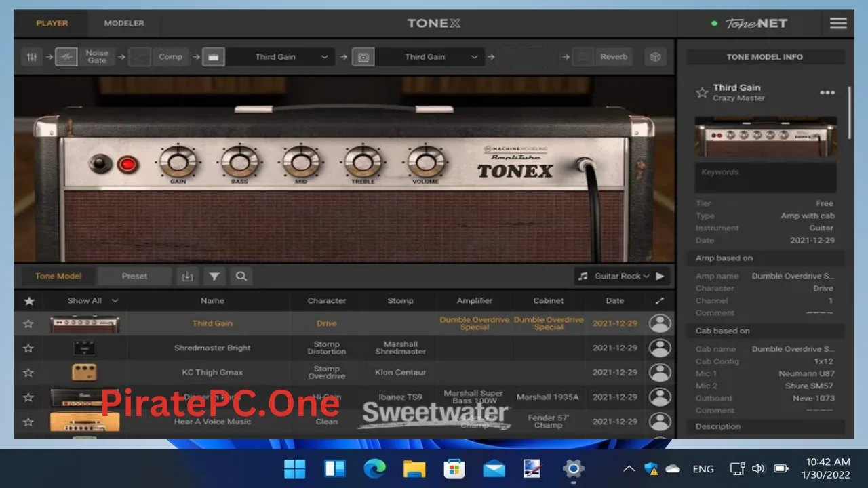
Task: Switch to the MODELER tab
Action: (x=124, y=23)
